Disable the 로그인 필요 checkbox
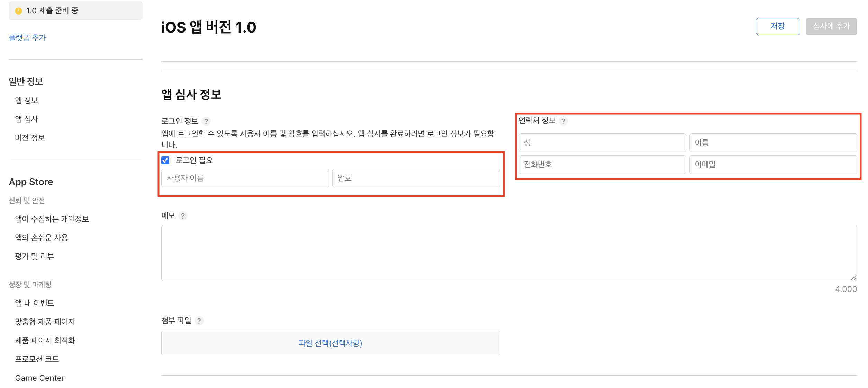Image resolution: width=868 pixels, height=388 pixels. pyautogui.click(x=165, y=160)
